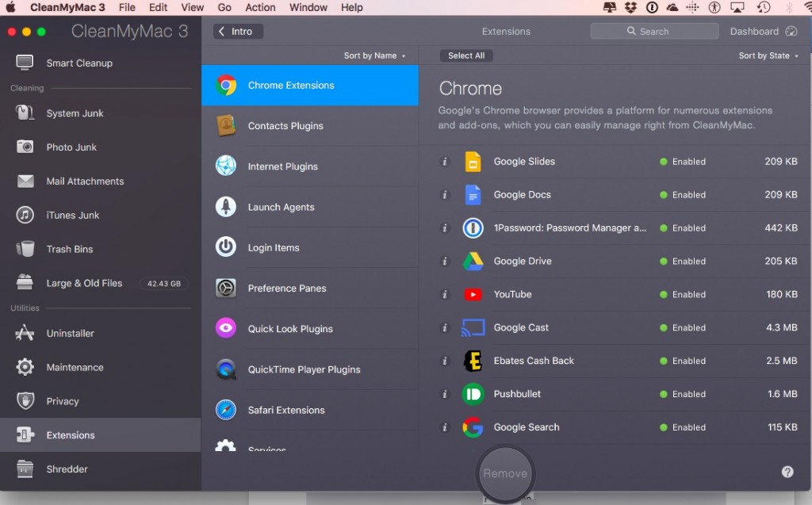812x505 pixels.
Task: Select Login Items category
Action: coord(310,247)
